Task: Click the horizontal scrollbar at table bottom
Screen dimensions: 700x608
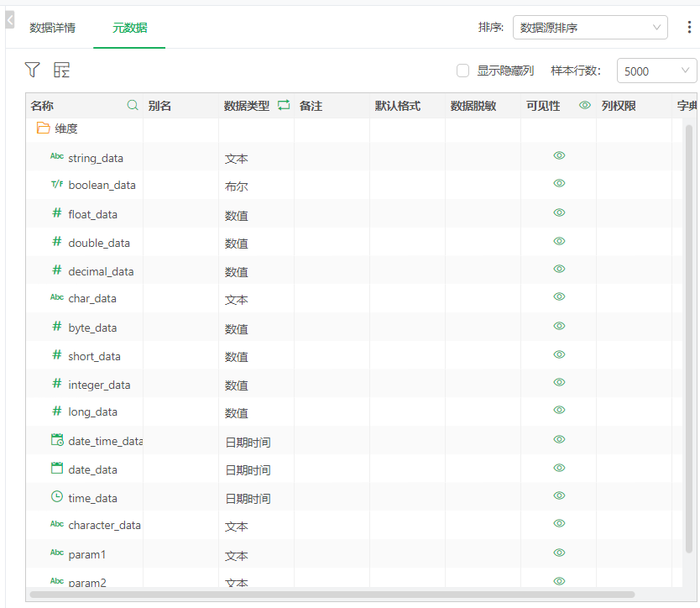Action: (x=332, y=595)
